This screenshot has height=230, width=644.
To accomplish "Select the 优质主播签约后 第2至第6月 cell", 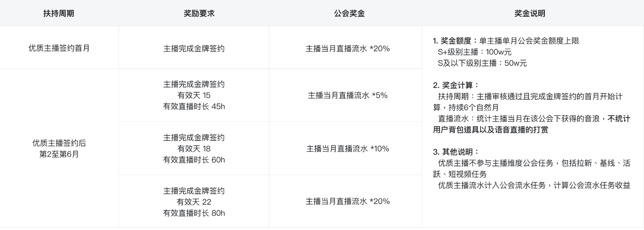I will pos(59,149).
